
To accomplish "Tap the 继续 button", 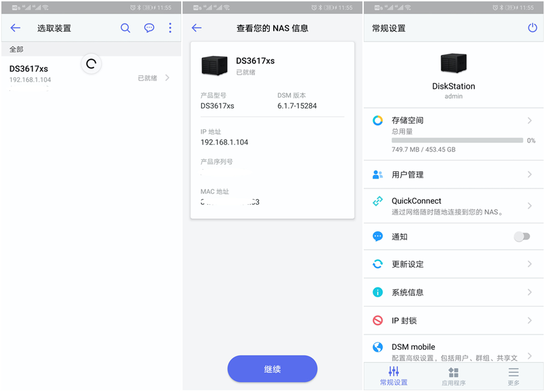I will pos(272,369).
